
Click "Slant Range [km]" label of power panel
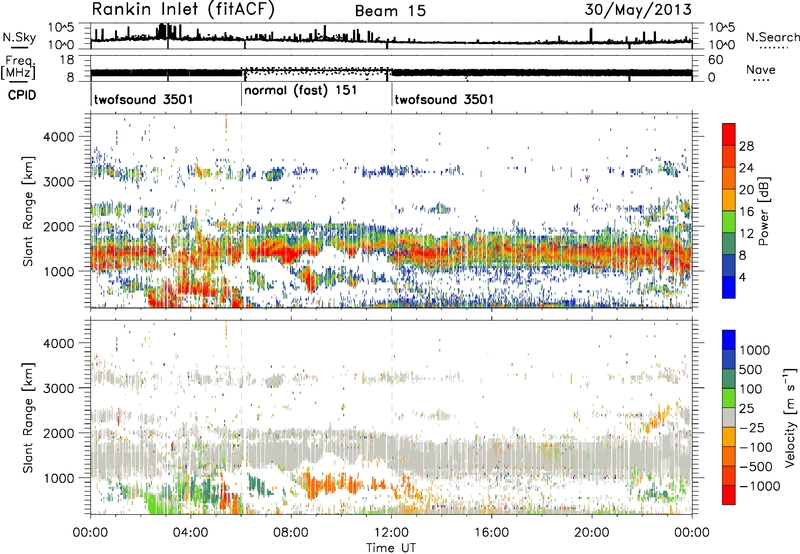(x=28, y=211)
